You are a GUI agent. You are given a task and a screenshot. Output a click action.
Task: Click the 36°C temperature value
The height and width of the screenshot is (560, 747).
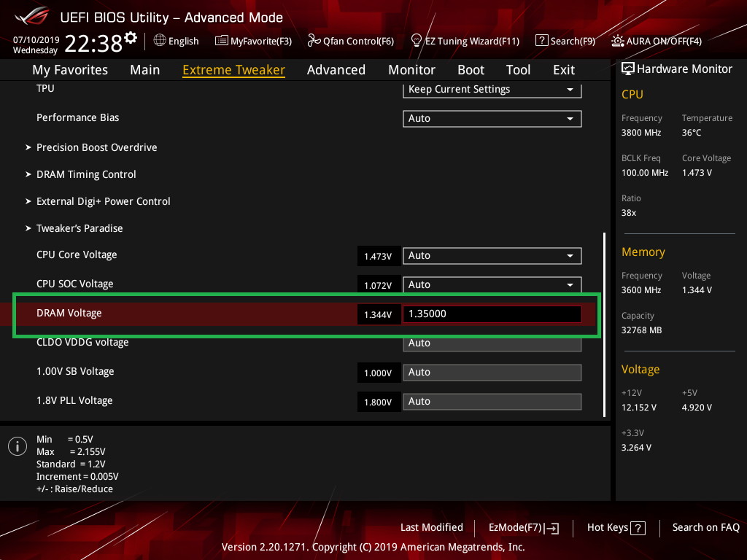click(692, 133)
